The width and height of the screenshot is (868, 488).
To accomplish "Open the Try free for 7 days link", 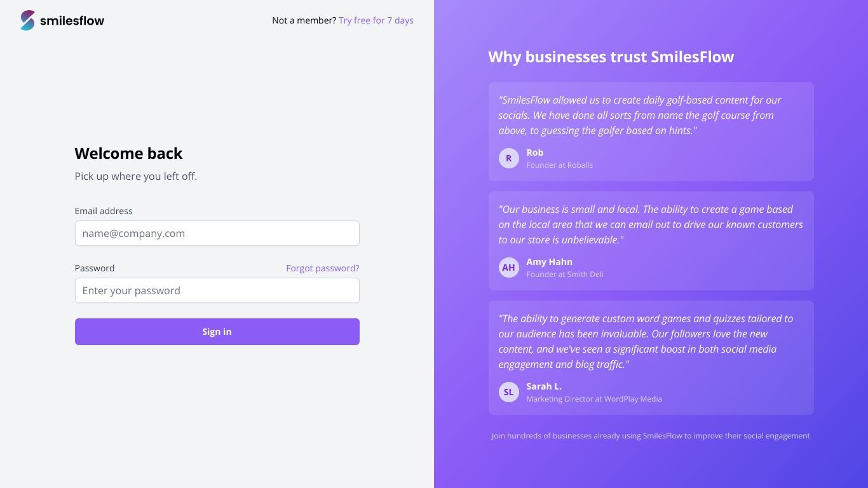I will pyautogui.click(x=376, y=20).
